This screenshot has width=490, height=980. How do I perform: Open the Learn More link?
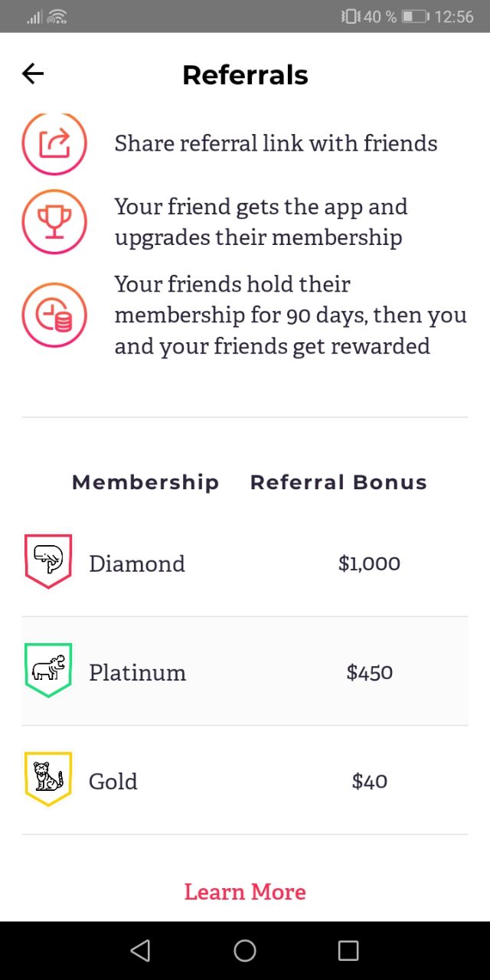pyautogui.click(x=245, y=892)
